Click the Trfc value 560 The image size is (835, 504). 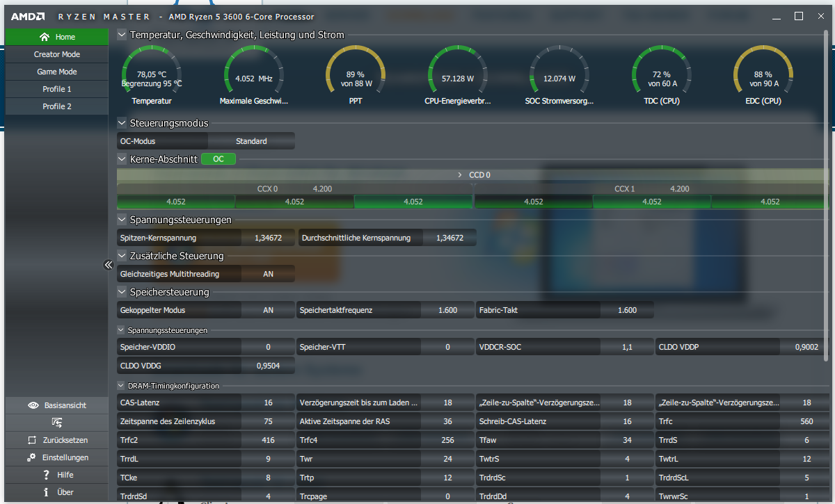[x=806, y=421]
